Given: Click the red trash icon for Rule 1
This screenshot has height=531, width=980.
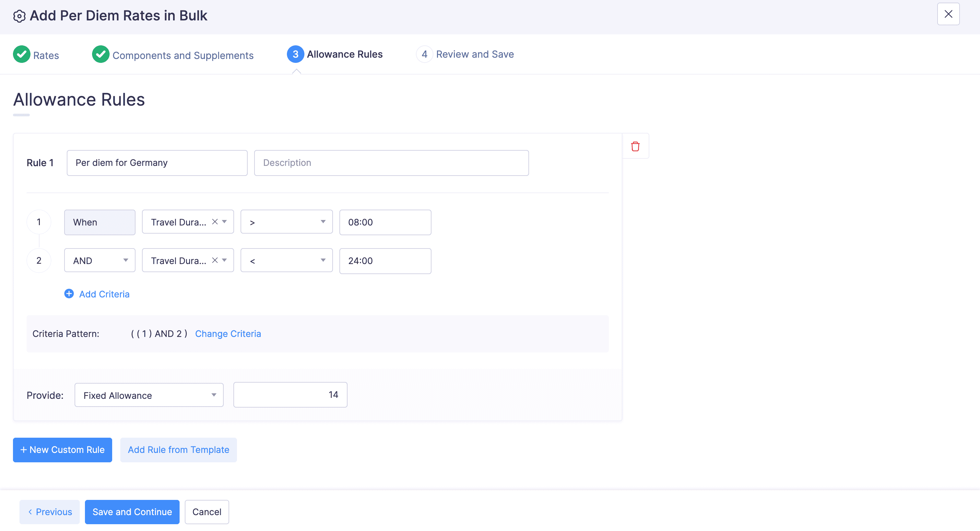Looking at the screenshot, I should [x=635, y=146].
